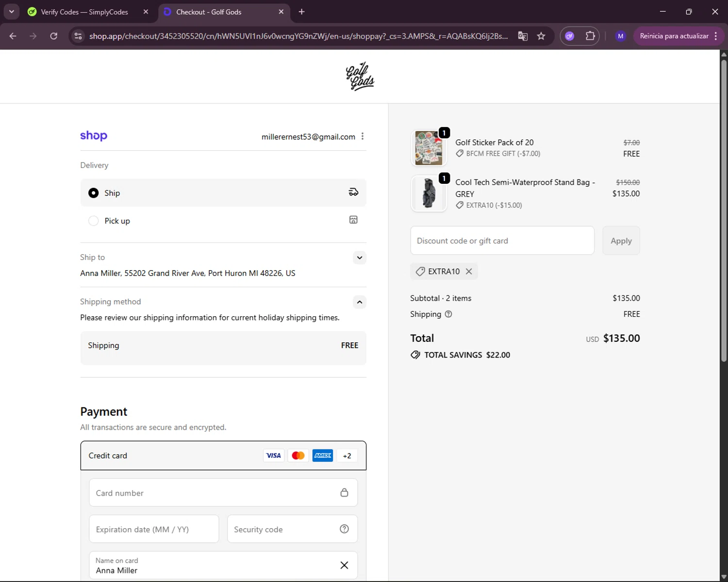This screenshot has height=582, width=728.
Task: Clear the Name on card field
Action: point(344,565)
